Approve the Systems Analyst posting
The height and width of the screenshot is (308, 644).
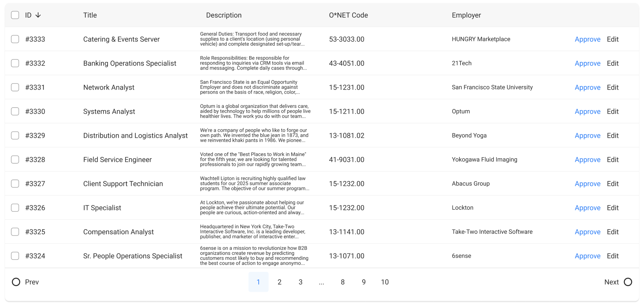point(588,112)
